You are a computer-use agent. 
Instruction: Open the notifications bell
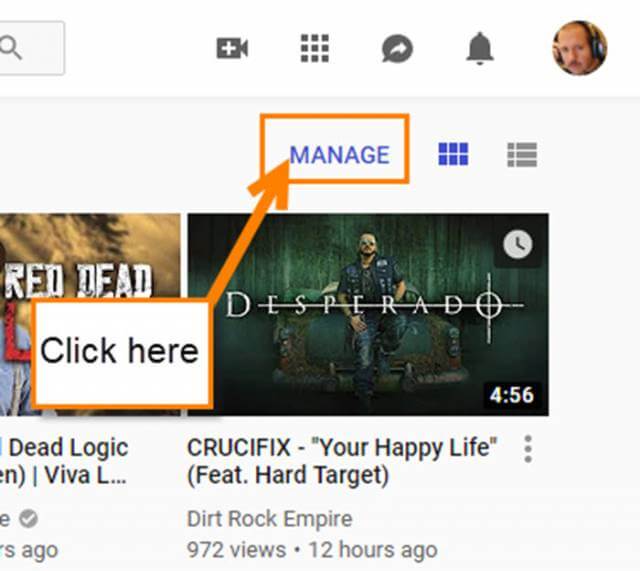(x=480, y=48)
